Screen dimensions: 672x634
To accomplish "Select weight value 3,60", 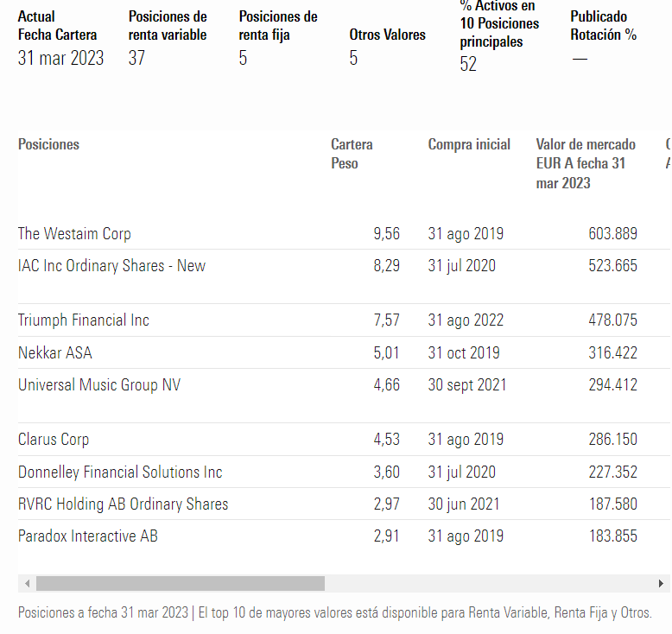I will [x=387, y=472].
